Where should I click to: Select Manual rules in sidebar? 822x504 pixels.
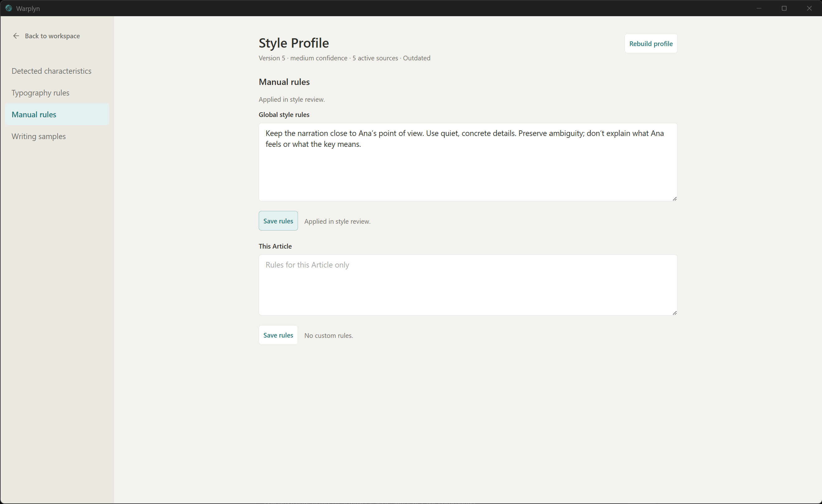pyautogui.click(x=57, y=114)
